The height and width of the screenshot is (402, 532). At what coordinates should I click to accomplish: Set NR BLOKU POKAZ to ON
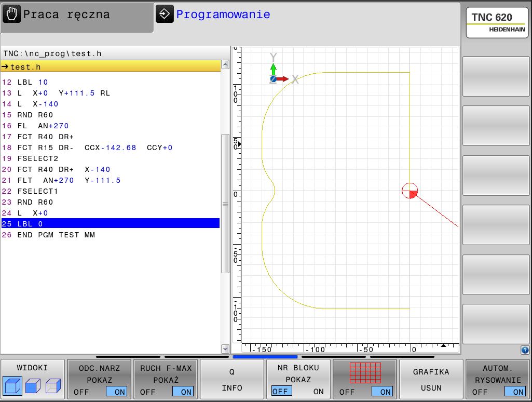click(x=318, y=392)
